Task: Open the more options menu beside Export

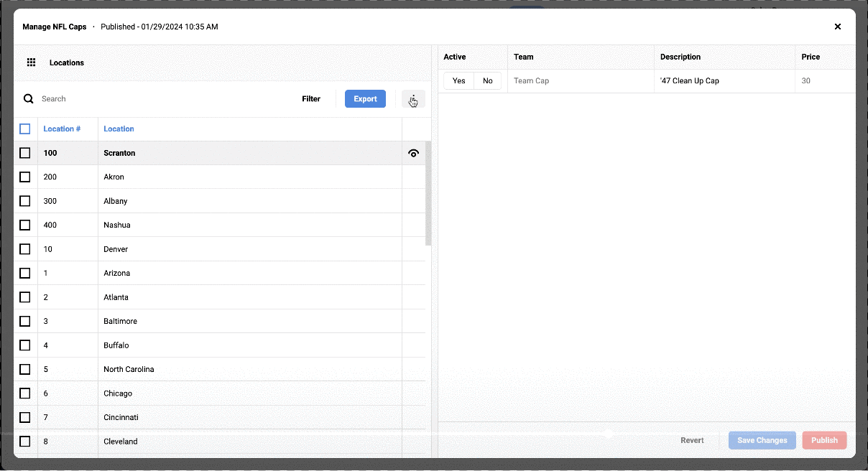Action: coord(413,99)
